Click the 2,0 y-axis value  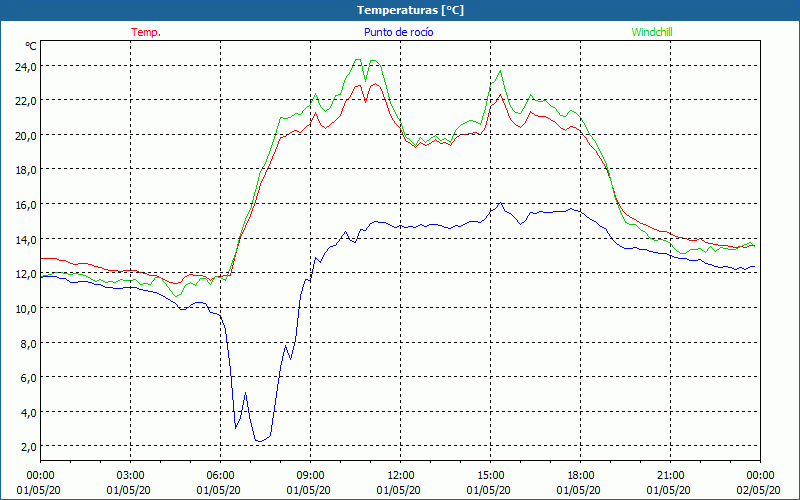(28, 447)
